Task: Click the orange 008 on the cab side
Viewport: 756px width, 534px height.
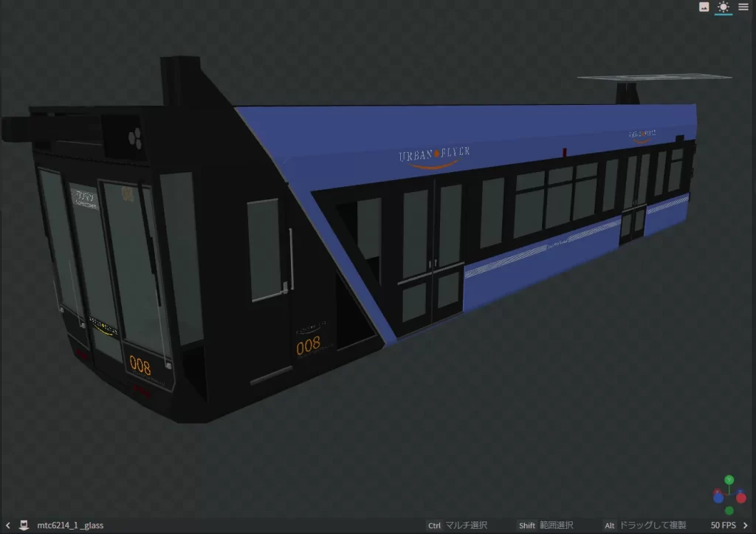Action: [x=309, y=344]
